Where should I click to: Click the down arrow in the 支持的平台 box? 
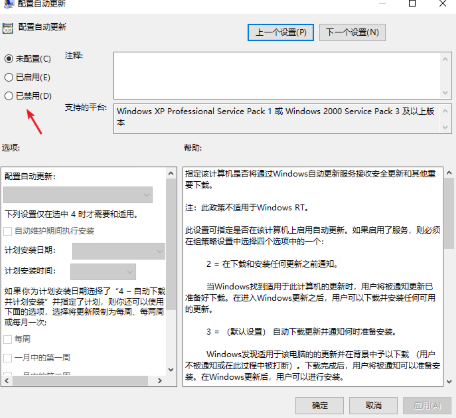[445, 127]
